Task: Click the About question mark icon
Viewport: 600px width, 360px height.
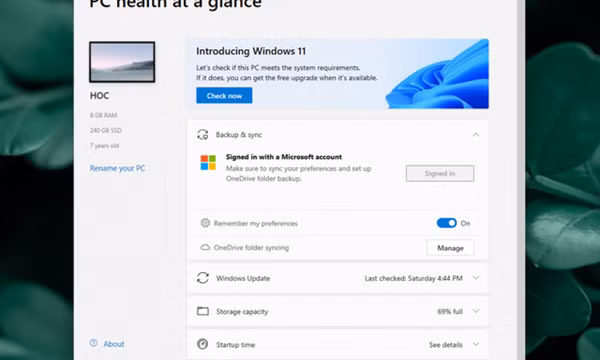Action: 93,343
